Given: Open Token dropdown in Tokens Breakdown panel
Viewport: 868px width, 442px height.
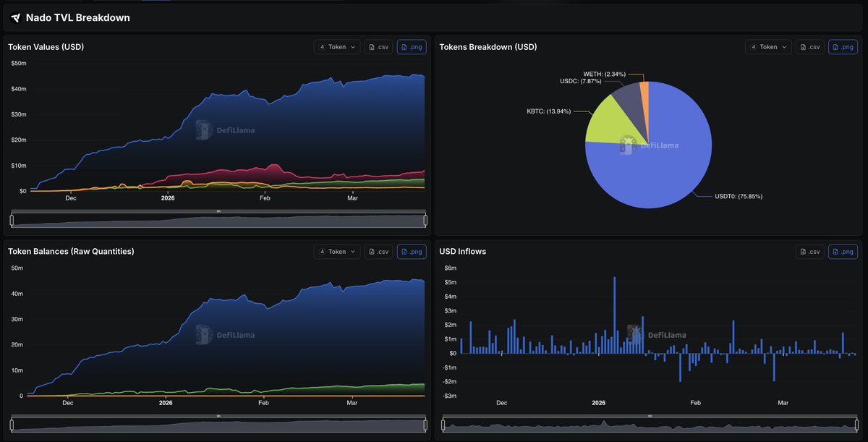Looking at the screenshot, I should (768, 47).
